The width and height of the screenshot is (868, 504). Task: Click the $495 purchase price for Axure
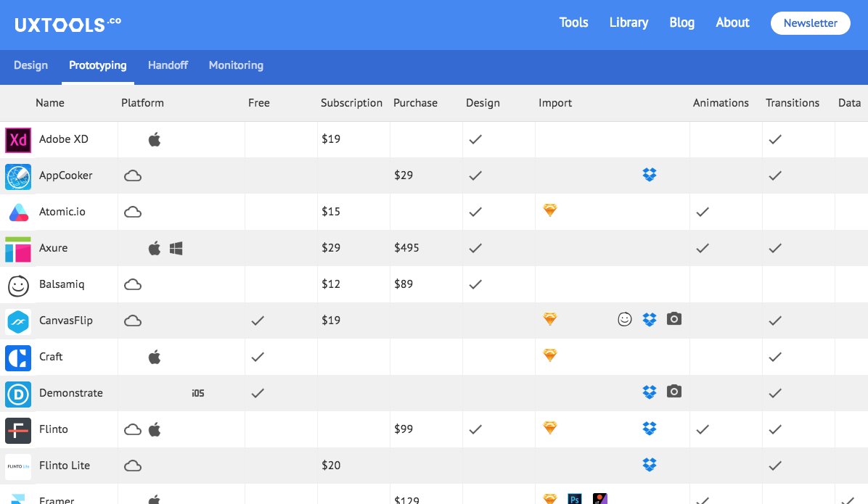(x=406, y=248)
